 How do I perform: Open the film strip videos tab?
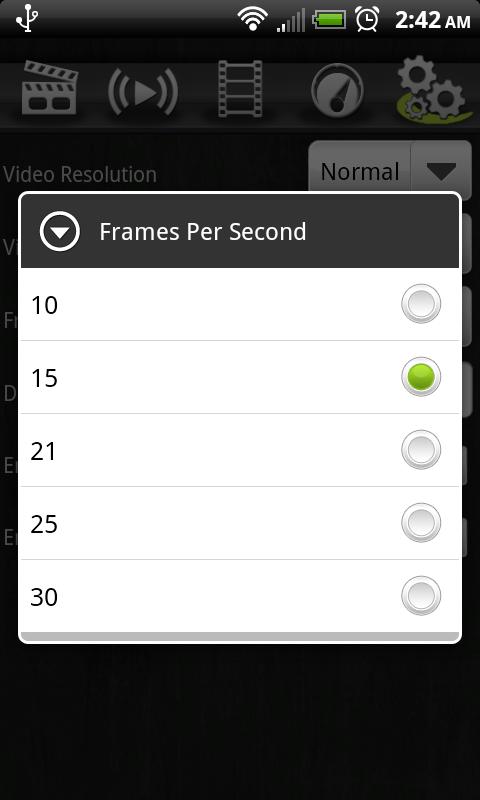240,89
